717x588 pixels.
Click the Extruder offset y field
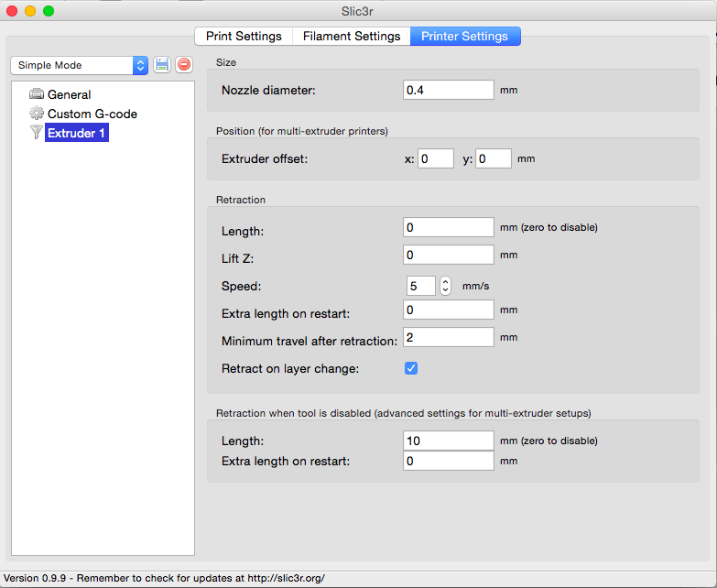pyautogui.click(x=493, y=158)
